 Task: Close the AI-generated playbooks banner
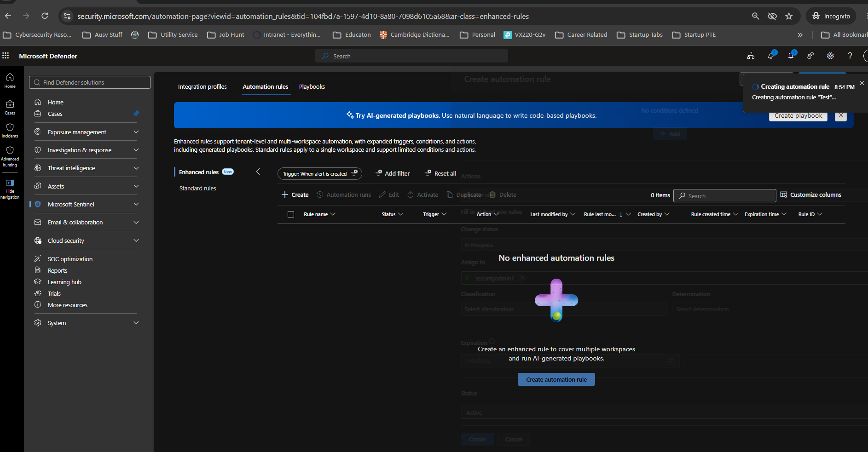tap(840, 115)
